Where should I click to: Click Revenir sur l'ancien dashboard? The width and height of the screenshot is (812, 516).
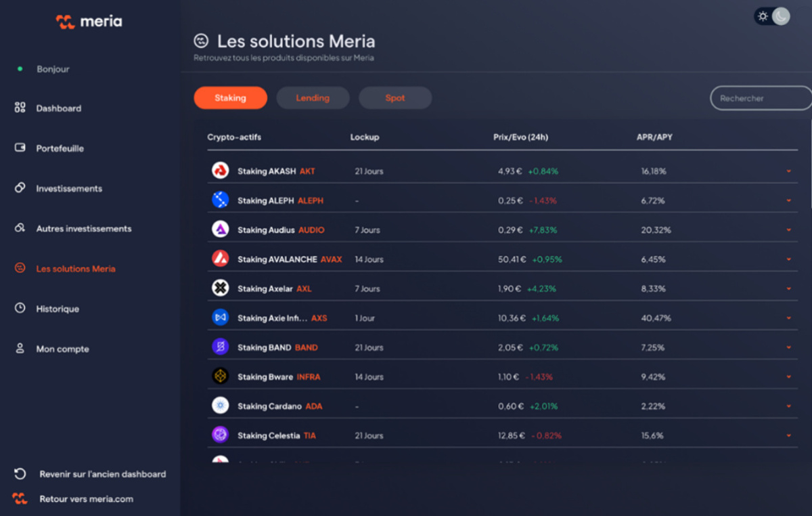103,474
